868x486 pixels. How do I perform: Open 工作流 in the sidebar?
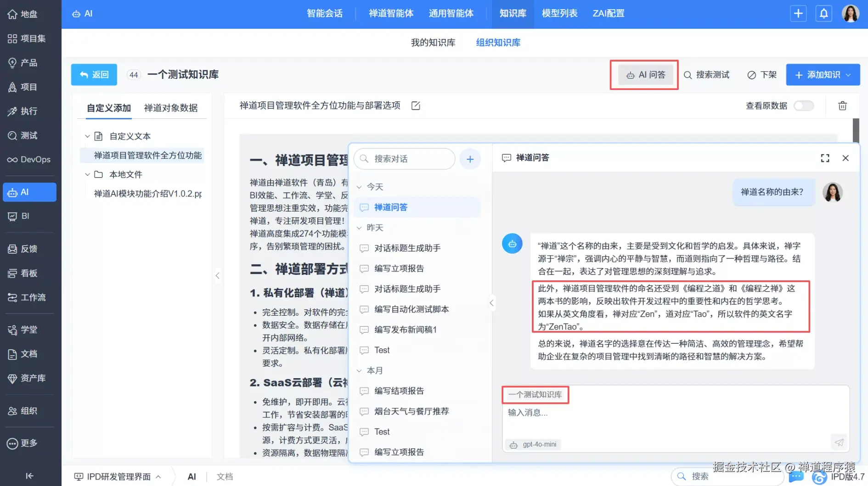coord(27,298)
